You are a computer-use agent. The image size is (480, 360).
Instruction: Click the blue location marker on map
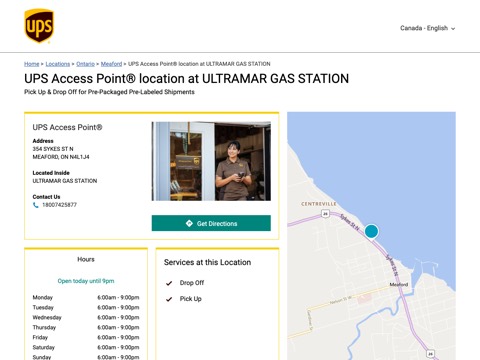coord(371,231)
